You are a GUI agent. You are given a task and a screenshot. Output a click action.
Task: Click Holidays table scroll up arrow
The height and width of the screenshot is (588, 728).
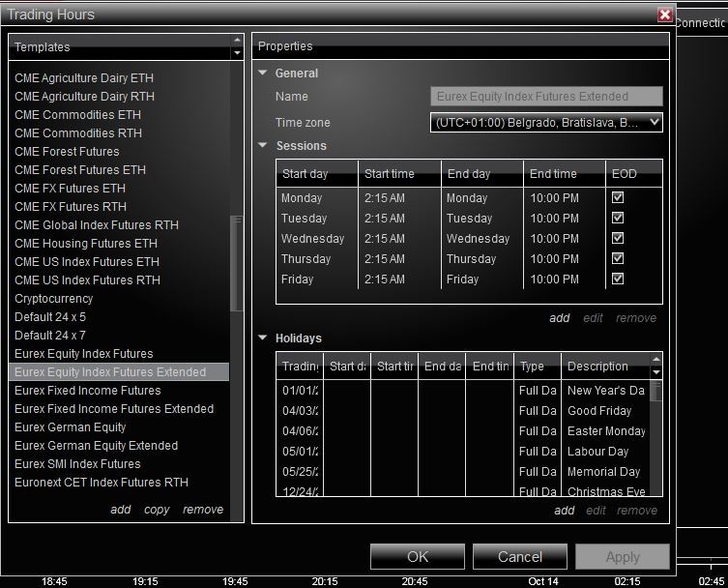[x=656, y=359]
